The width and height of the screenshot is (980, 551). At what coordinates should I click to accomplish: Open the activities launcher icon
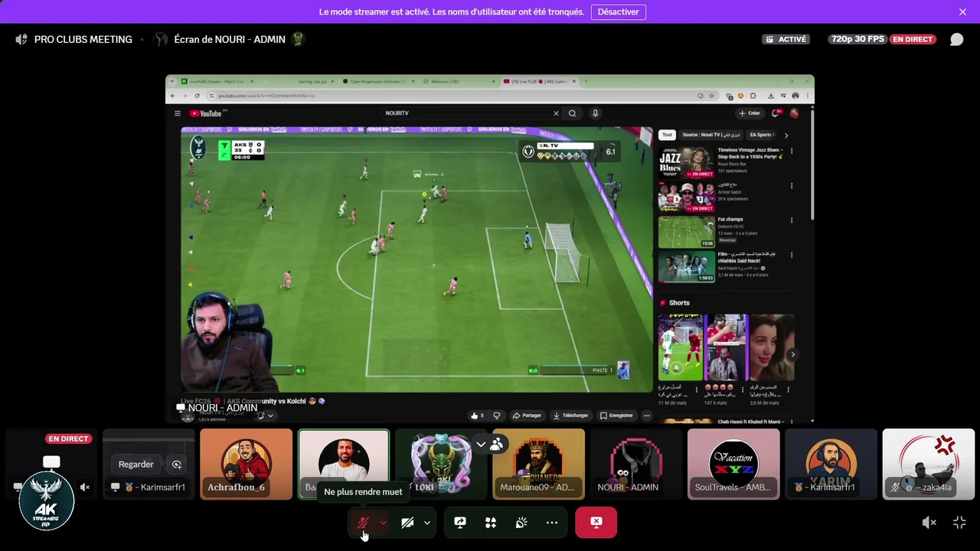click(491, 523)
